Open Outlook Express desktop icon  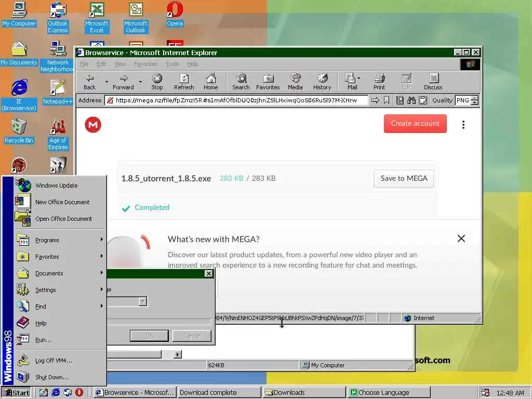[x=58, y=18]
